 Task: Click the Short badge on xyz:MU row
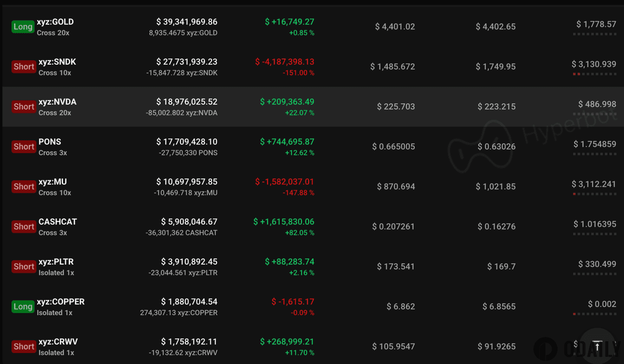pos(24,187)
